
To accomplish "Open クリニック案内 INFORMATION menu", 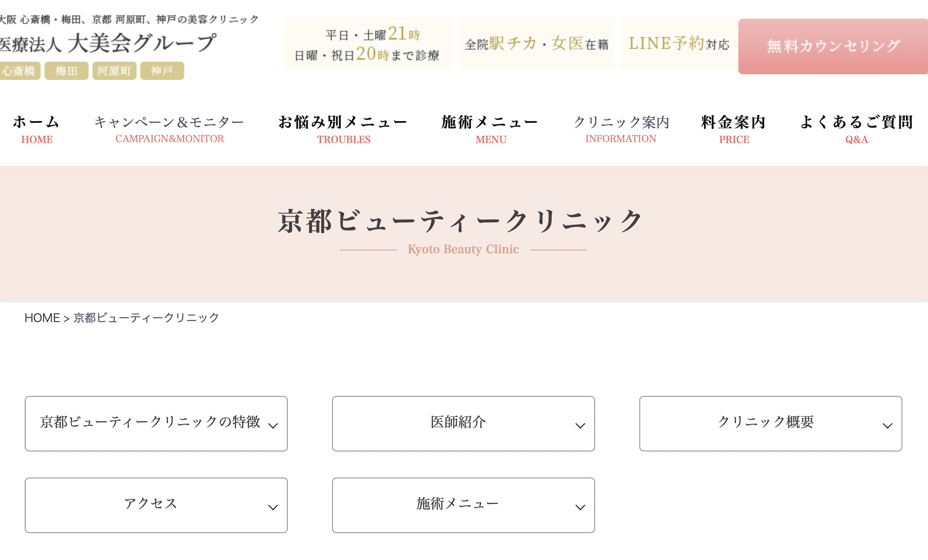I will coord(621,128).
